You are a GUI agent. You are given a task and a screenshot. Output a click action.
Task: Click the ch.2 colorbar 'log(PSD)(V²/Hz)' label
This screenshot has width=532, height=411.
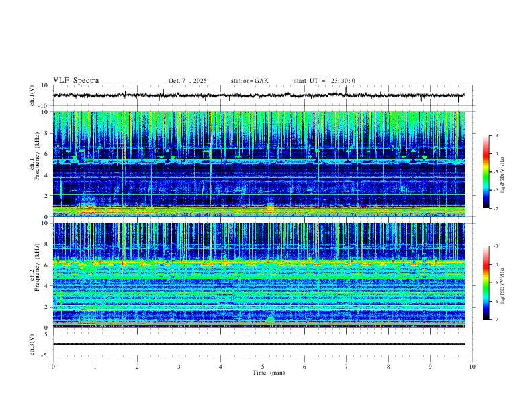(x=503, y=285)
